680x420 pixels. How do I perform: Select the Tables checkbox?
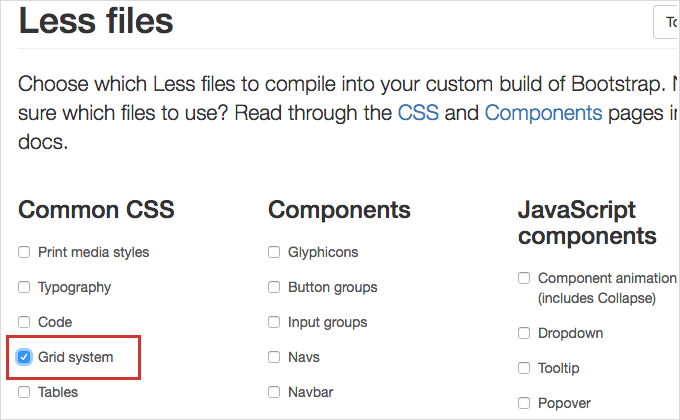point(24,392)
